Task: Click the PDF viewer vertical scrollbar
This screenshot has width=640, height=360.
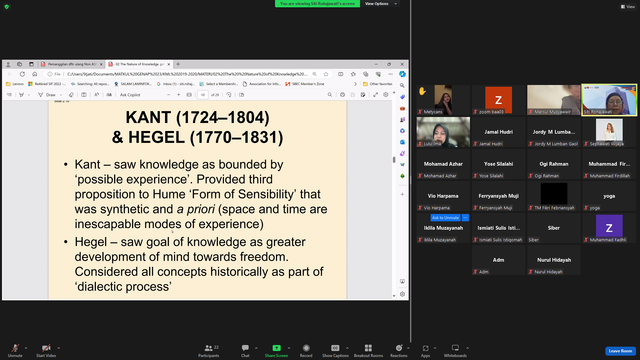Action: coord(394,160)
